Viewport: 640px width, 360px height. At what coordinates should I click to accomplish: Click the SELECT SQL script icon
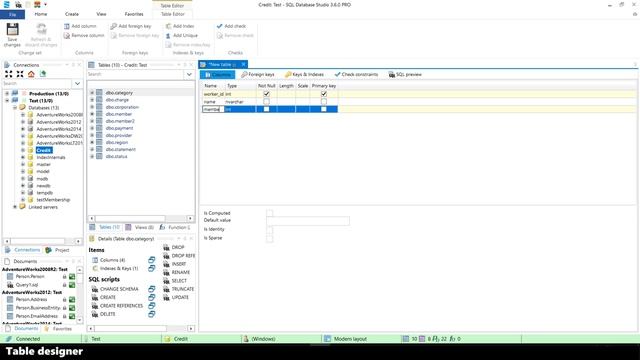click(166, 281)
